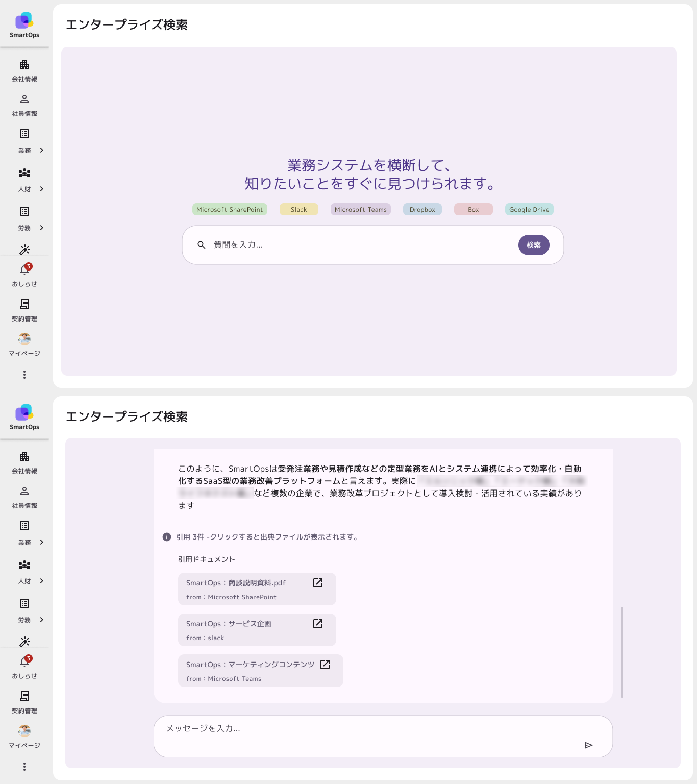Screen dimensions: 697x784
Task: Open 商談説明資料.pdf external link icon
Action: [318, 583]
